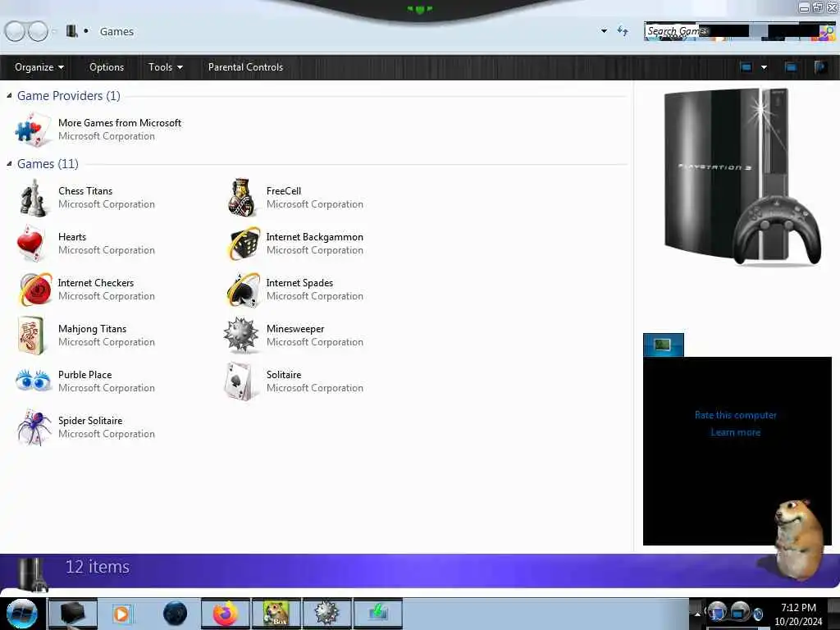Show hidden system tray icons
The height and width of the screenshot is (630, 840).
point(697,614)
